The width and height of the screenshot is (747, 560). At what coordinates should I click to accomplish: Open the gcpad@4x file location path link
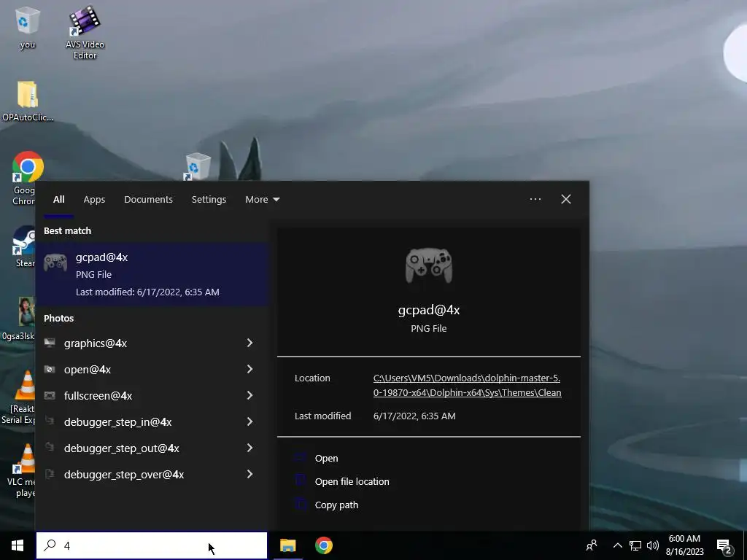(x=467, y=385)
